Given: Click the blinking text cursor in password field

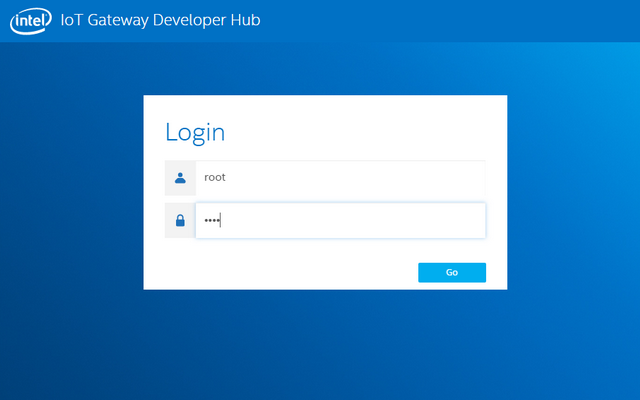Looking at the screenshot, I should [220, 220].
